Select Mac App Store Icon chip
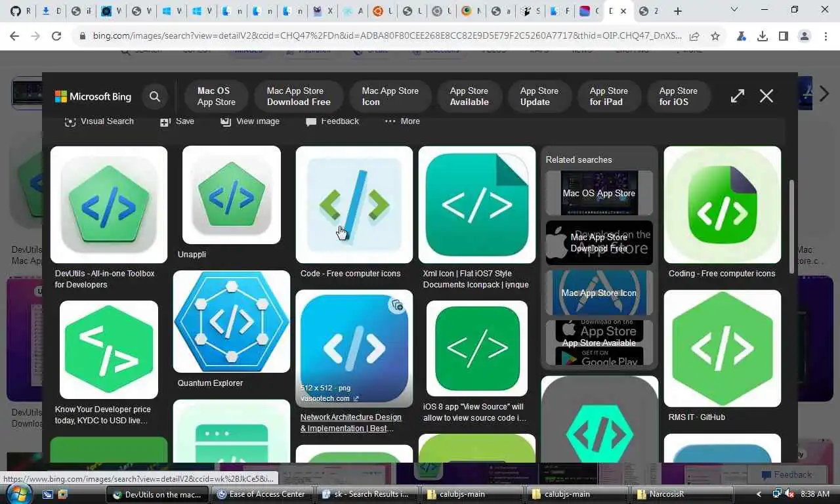The width and height of the screenshot is (840, 504). [390, 96]
